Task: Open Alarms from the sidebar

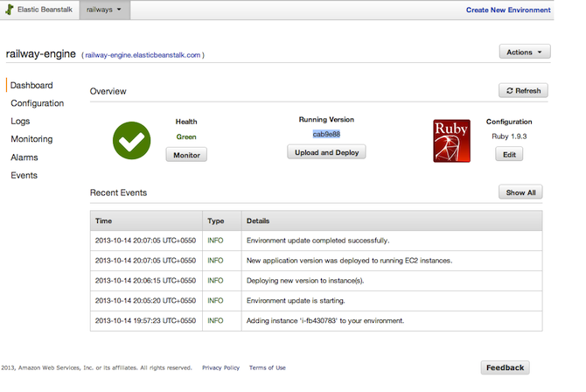Action: point(25,157)
